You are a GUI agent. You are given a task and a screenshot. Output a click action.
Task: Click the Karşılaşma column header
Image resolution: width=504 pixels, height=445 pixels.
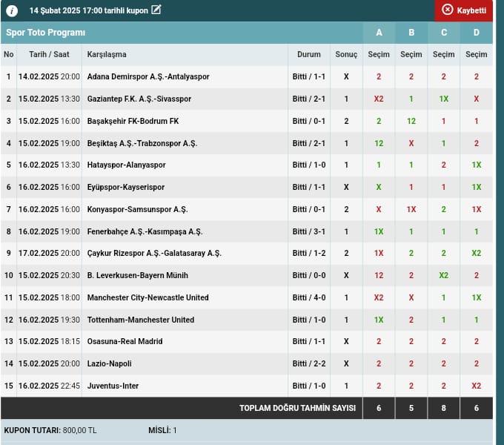pos(107,55)
